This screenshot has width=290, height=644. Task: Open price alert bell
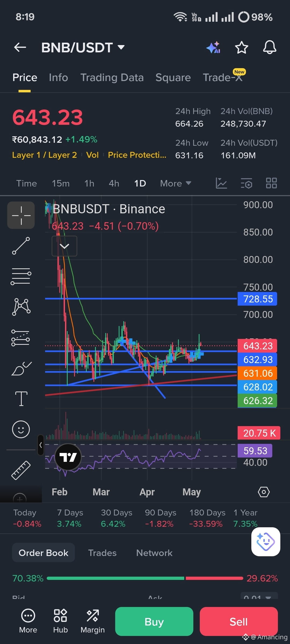tap(270, 47)
